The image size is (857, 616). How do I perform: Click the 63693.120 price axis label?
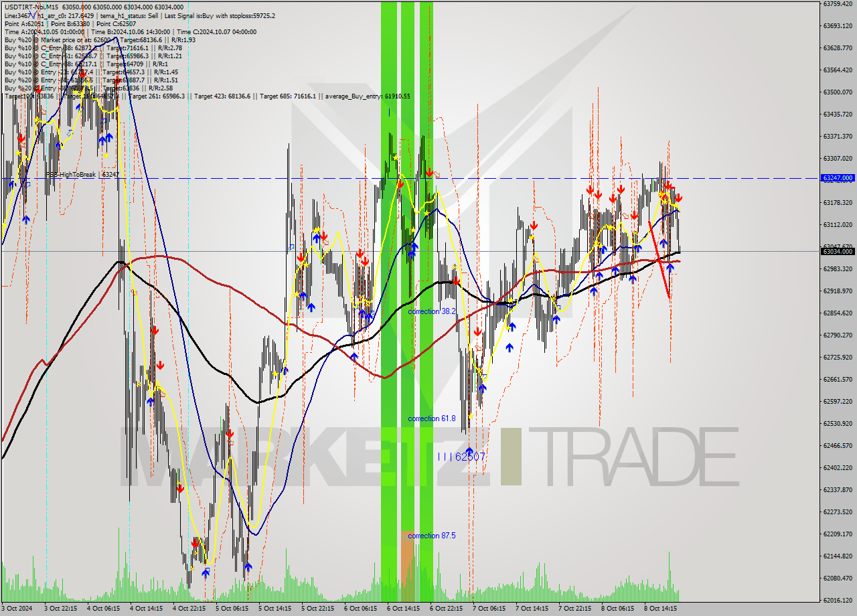[x=838, y=26]
